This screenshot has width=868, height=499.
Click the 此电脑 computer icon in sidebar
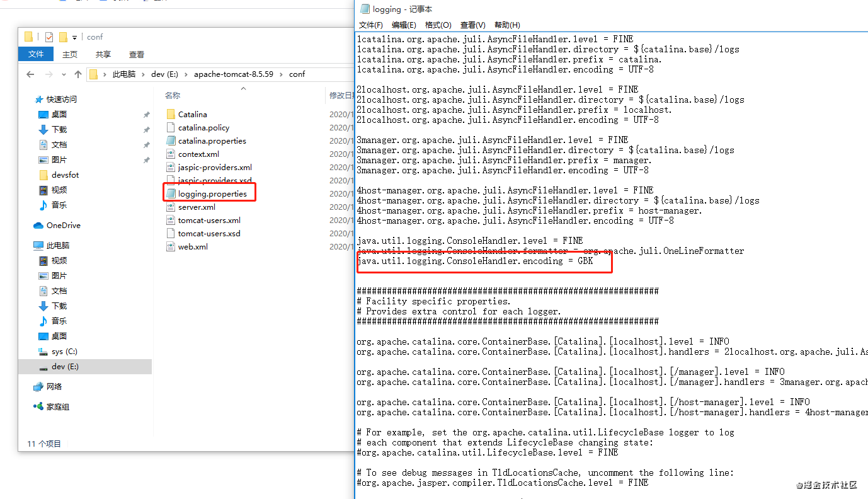tap(38, 245)
